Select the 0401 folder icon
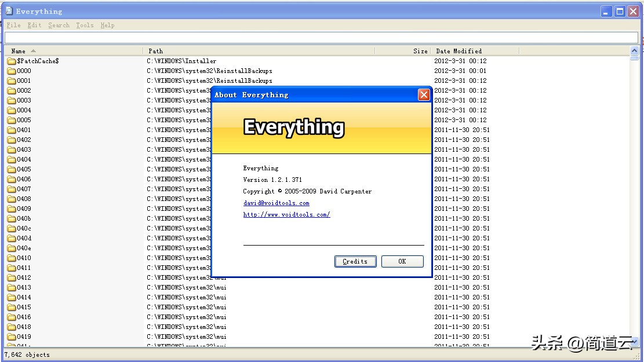Viewport: 644px width, 362px height. (x=12, y=130)
